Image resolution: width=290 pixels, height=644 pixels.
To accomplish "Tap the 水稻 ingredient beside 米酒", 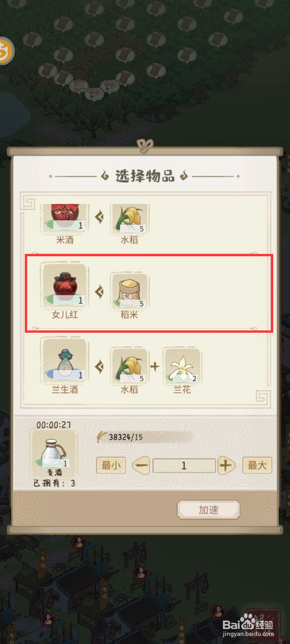I will tap(130, 218).
